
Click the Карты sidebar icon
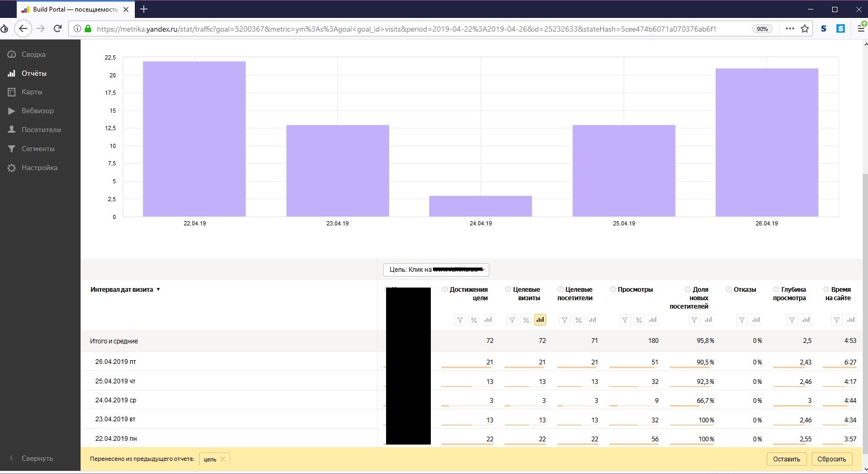(x=12, y=92)
